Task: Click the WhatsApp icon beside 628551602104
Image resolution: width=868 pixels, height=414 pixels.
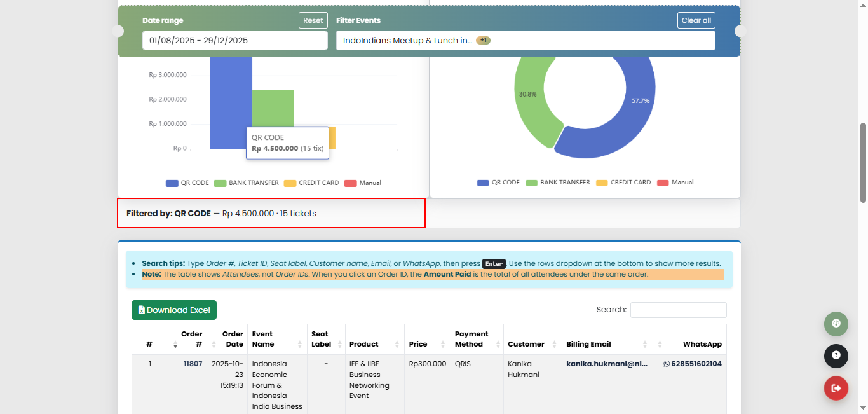Action: (667, 364)
